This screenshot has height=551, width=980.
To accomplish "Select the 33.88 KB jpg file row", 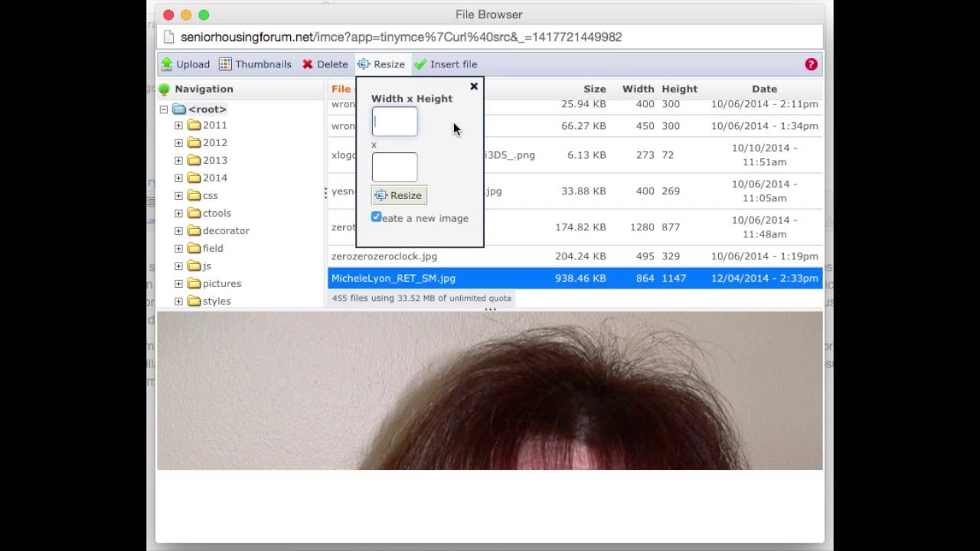I will point(575,191).
